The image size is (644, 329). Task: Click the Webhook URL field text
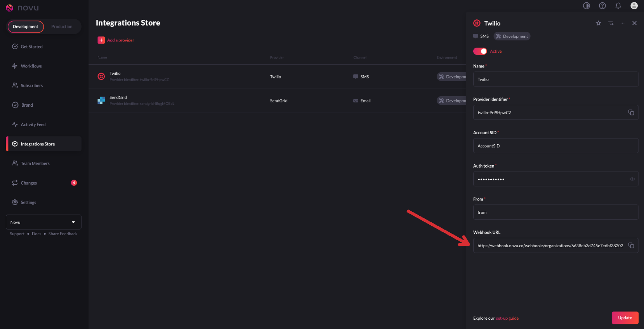[550, 246]
